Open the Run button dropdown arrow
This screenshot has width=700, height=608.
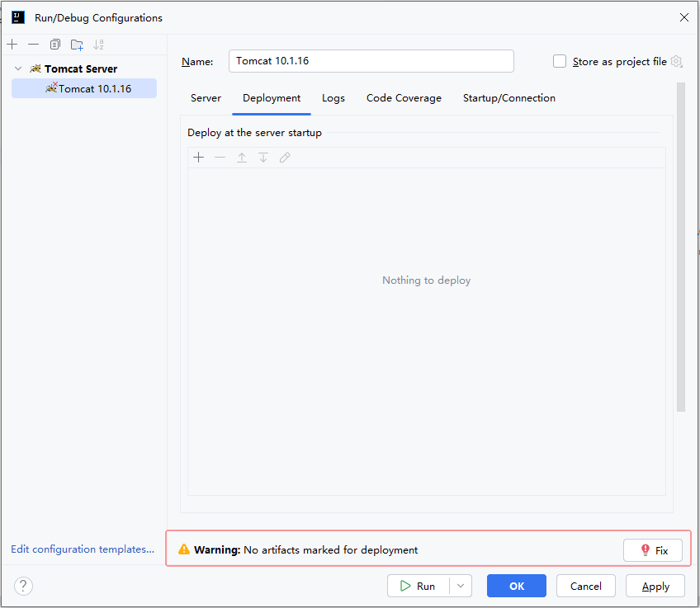pyautogui.click(x=461, y=587)
